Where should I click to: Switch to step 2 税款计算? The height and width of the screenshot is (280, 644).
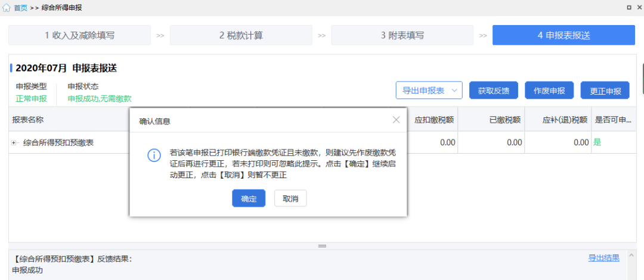[241, 35]
